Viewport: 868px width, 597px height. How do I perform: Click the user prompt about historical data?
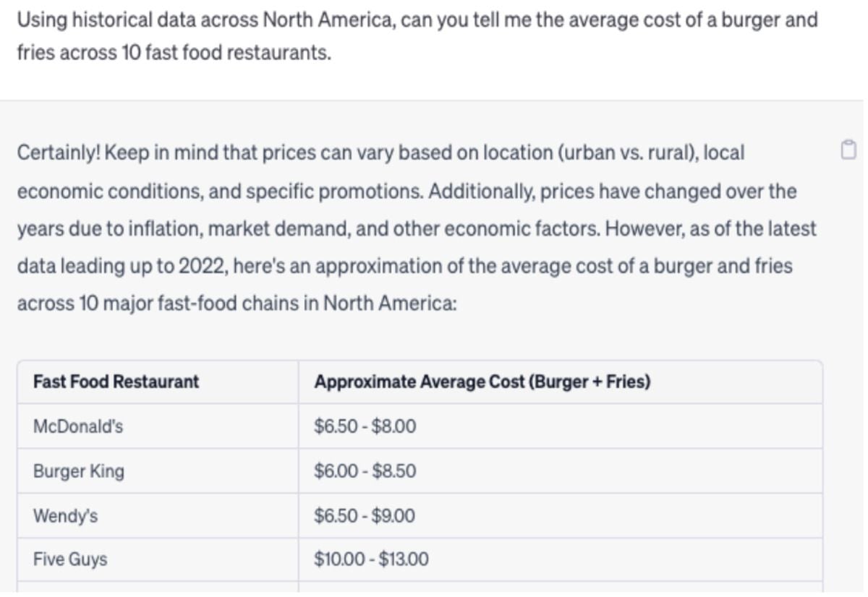(417, 36)
